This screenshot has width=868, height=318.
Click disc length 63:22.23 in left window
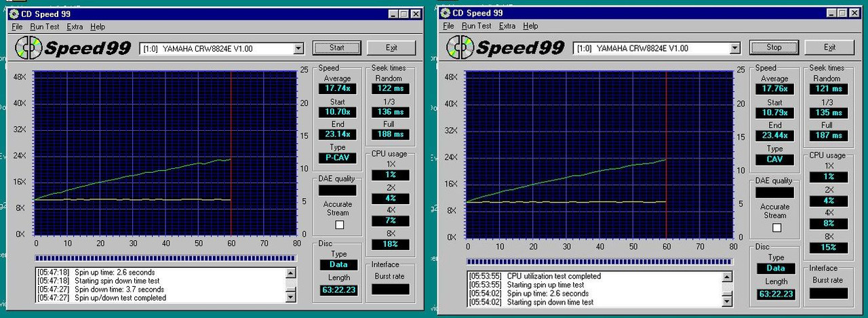[338, 290]
